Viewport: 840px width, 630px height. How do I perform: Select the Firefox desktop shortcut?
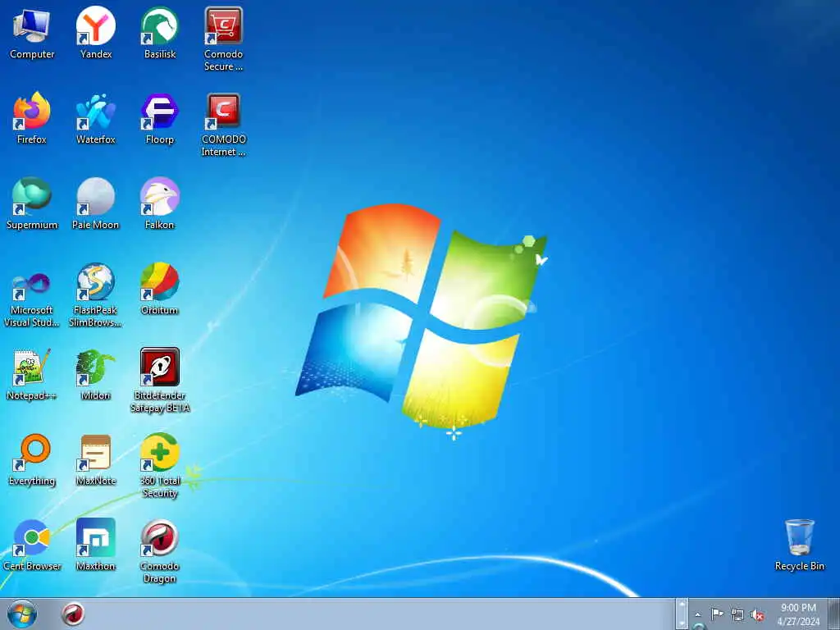[32, 118]
